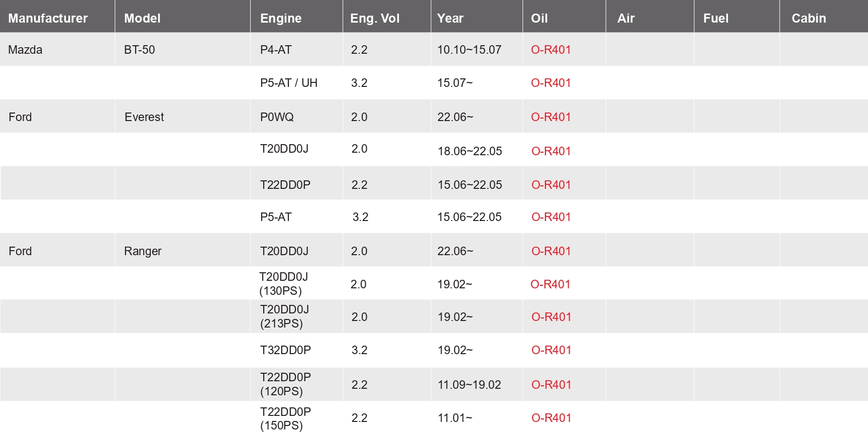This screenshot has width=868, height=435.
Task: Click 2.0 volume in the P0WQ row
Action: pos(359,117)
